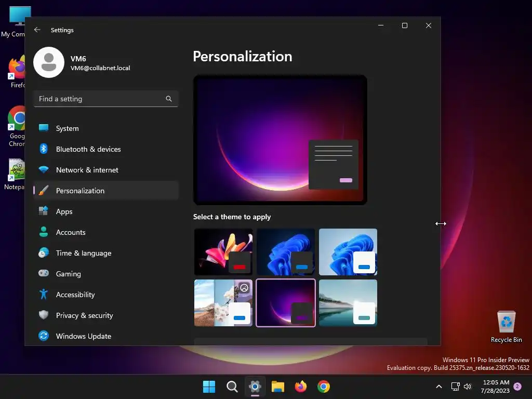Click the Bluetooth icon in sidebar

44,149
